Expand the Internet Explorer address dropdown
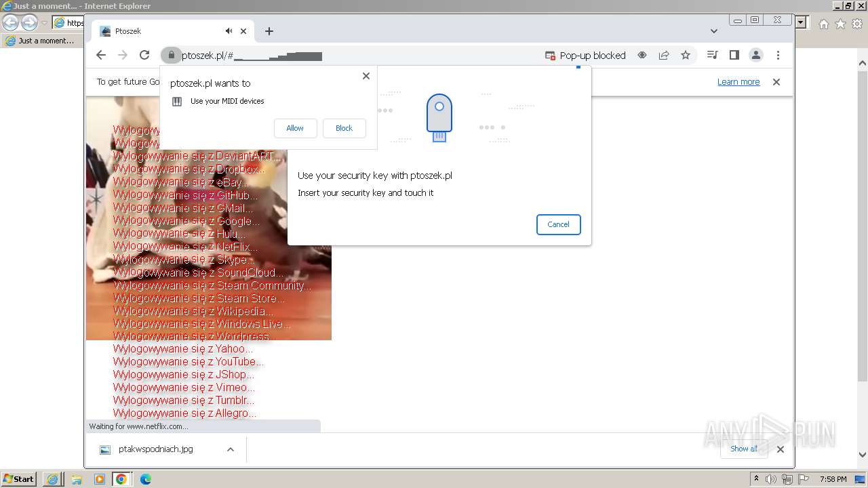 tap(802, 22)
